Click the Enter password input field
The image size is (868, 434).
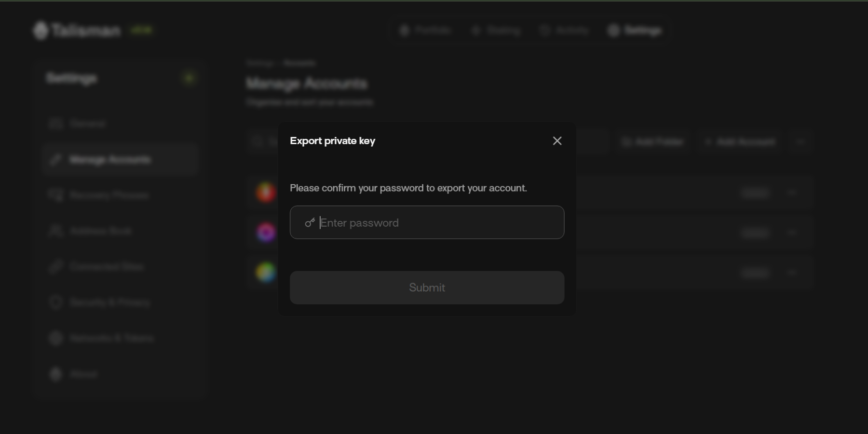pyautogui.click(x=434, y=223)
